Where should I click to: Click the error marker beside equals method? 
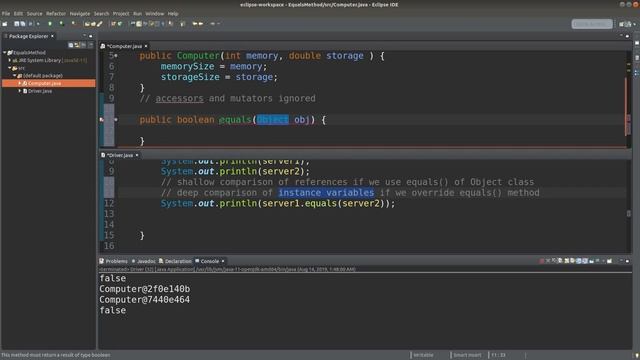(102, 120)
